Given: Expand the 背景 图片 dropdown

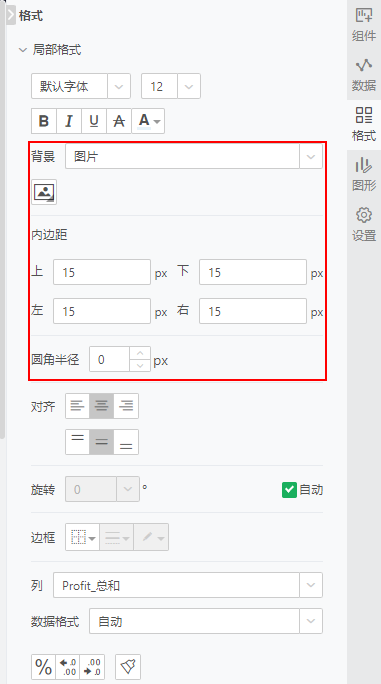Looking at the screenshot, I should pyautogui.click(x=194, y=156).
